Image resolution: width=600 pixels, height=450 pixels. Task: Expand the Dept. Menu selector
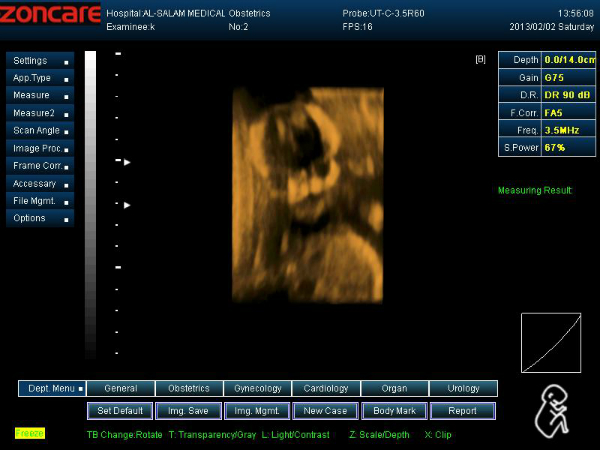tap(52, 388)
